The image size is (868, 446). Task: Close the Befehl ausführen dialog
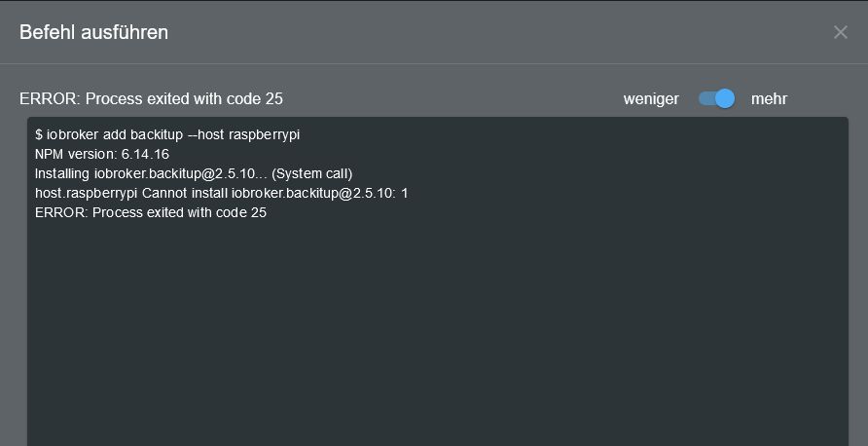tap(841, 32)
